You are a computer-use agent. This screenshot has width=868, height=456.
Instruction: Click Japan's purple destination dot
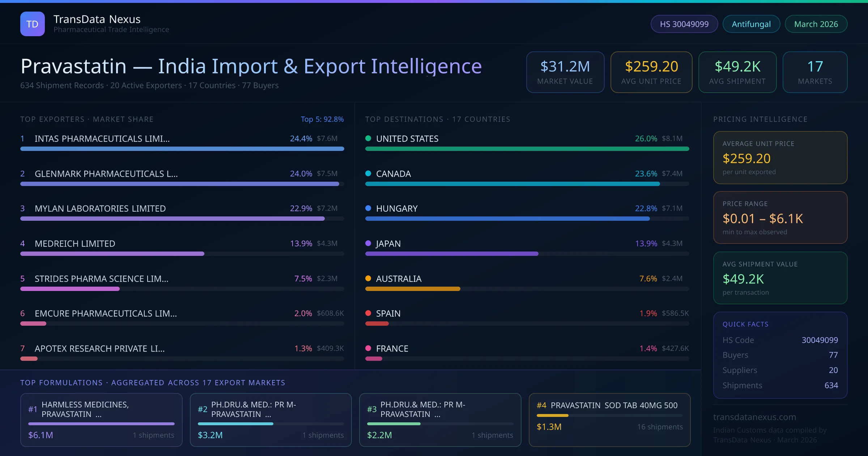(368, 244)
